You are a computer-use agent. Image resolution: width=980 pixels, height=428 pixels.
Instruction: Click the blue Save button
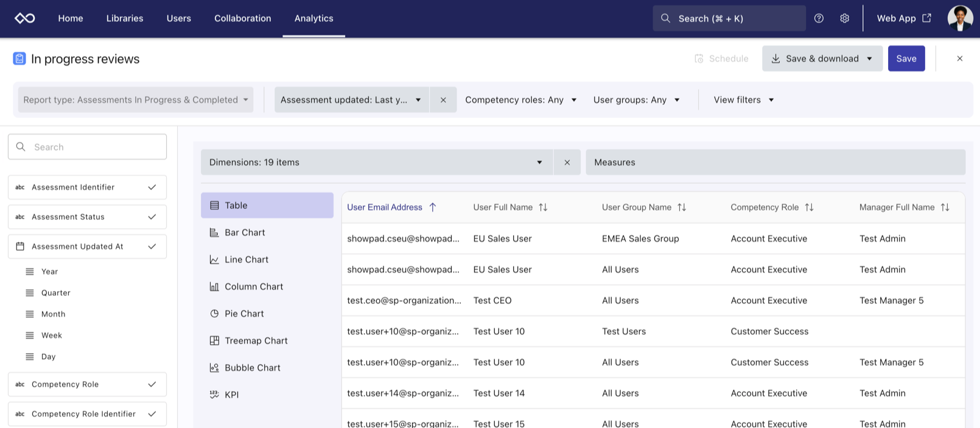[906, 58]
